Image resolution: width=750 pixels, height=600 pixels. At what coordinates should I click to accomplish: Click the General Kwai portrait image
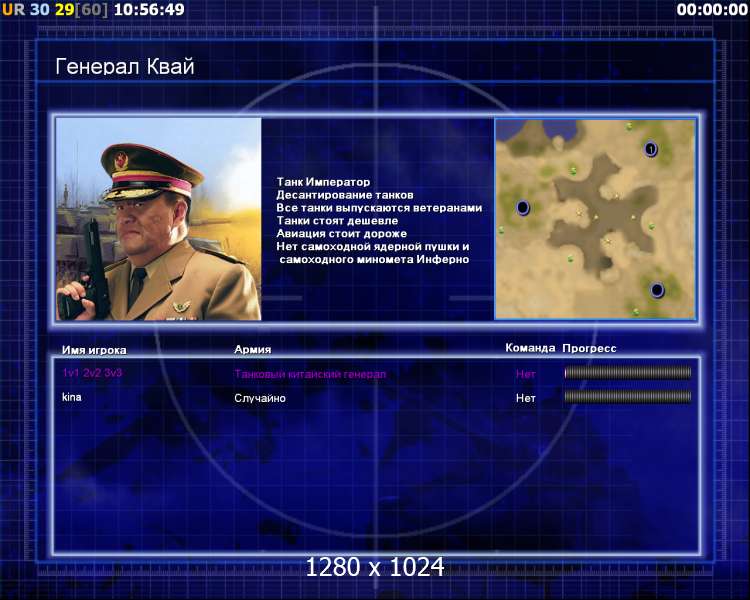(x=159, y=219)
